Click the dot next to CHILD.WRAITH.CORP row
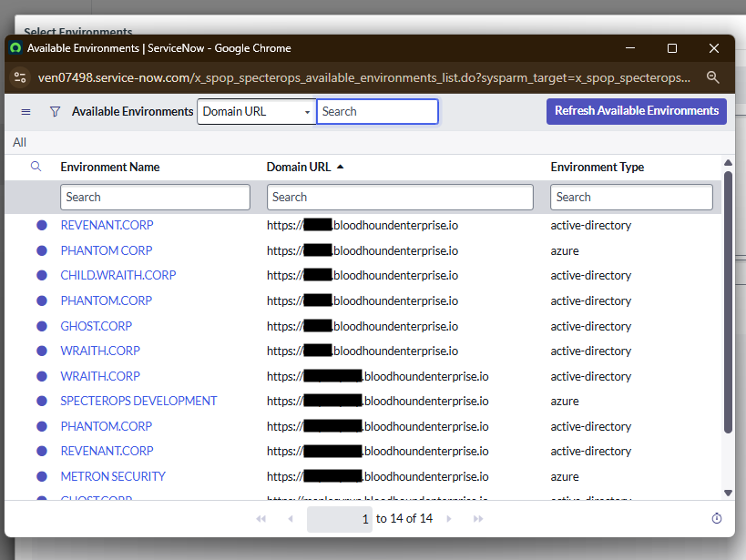The height and width of the screenshot is (560, 746). click(42, 275)
